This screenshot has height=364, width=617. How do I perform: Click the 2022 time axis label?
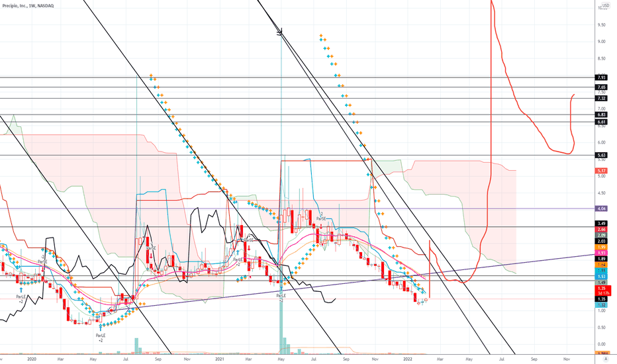(408, 359)
